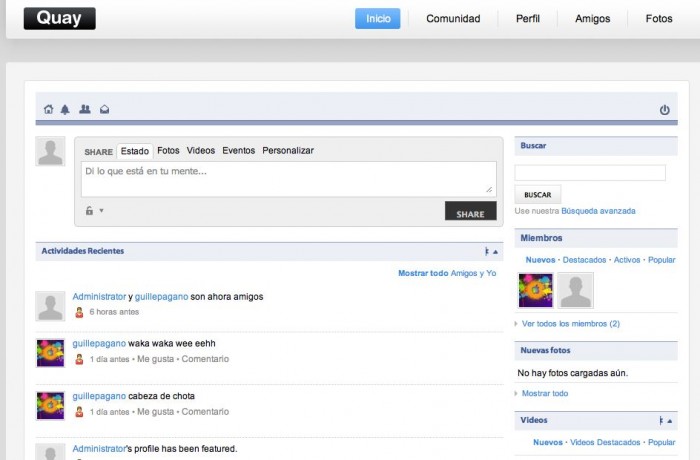Viewport: 700px width, 460px height.
Task: Open Administrator link in profile featured entry
Action: (x=99, y=448)
